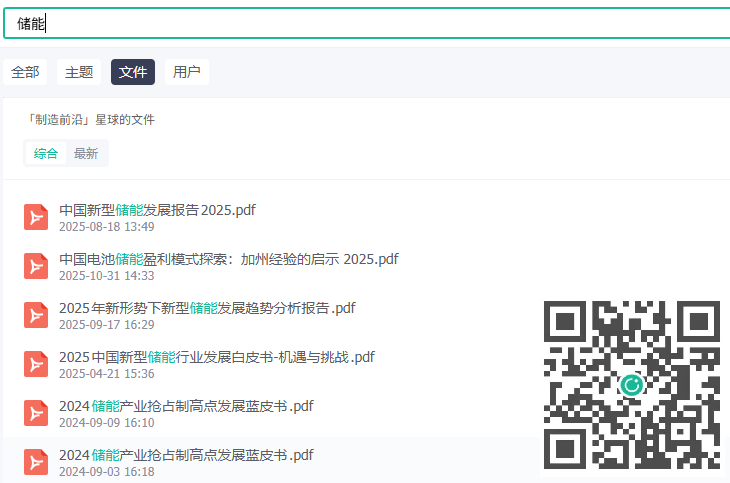This screenshot has height=483, width=730.
Task: Open 2025年新形势下新型储能发展趋势分析报告.pdf
Action: click(x=207, y=308)
